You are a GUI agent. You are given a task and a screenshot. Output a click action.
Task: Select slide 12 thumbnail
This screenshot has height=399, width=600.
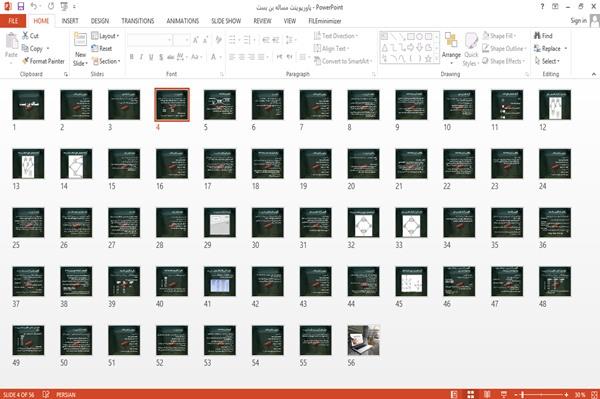tap(555, 105)
